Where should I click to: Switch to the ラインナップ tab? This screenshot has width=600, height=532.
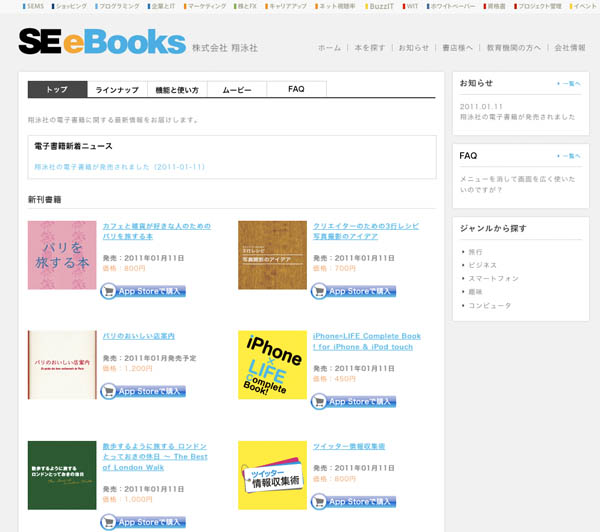tap(117, 90)
